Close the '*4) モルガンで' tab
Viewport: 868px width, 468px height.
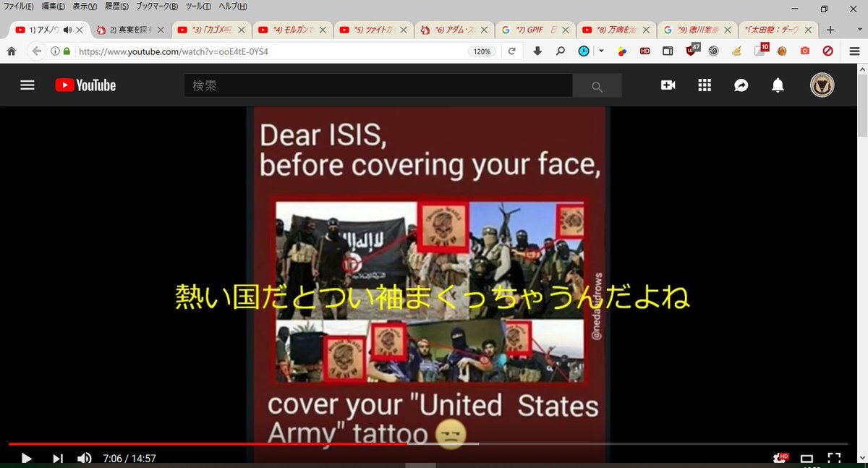[x=323, y=30]
